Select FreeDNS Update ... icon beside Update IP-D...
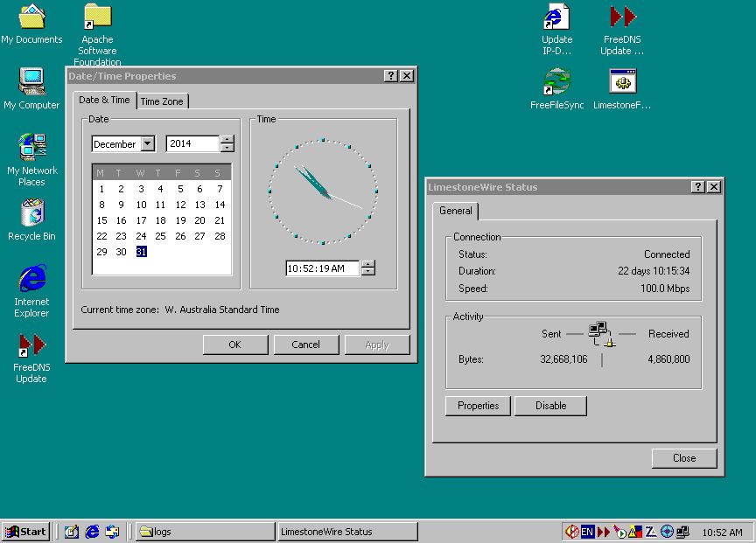This screenshot has width=756, height=543. 622,29
